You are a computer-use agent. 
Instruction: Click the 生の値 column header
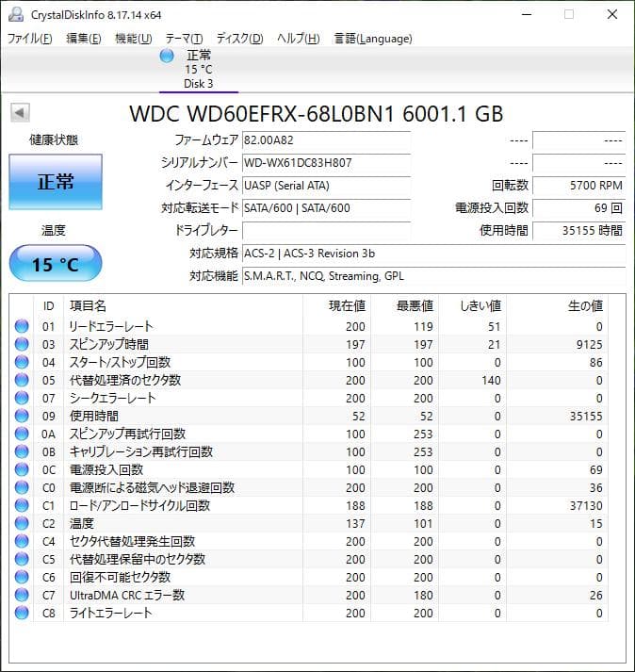(x=557, y=306)
